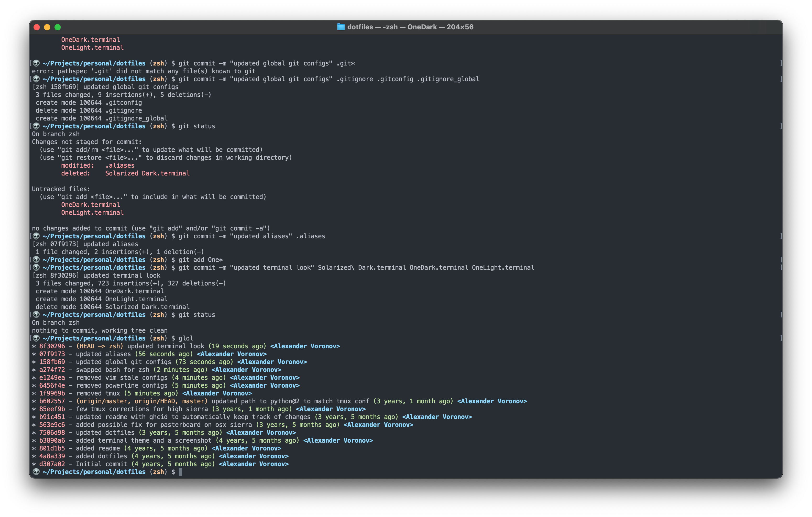This screenshot has height=517, width=812.
Task: Click commit hash a274f72
Action: pyautogui.click(x=52, y=370)
